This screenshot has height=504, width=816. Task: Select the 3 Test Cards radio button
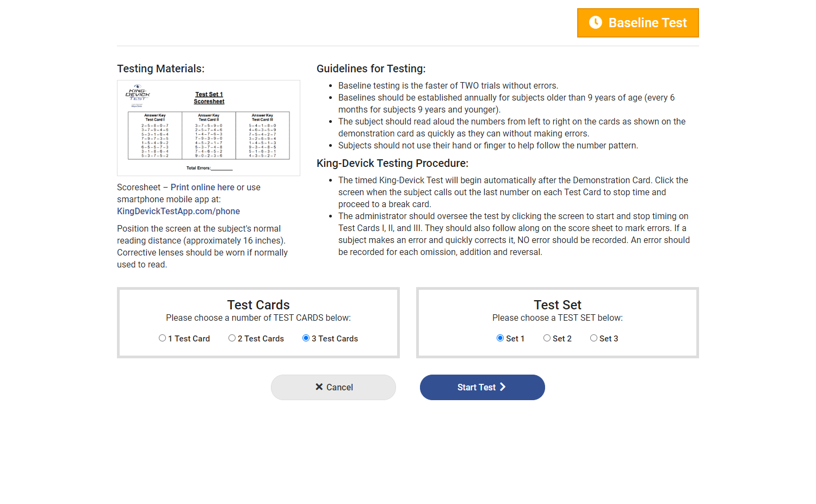(306, 338)
